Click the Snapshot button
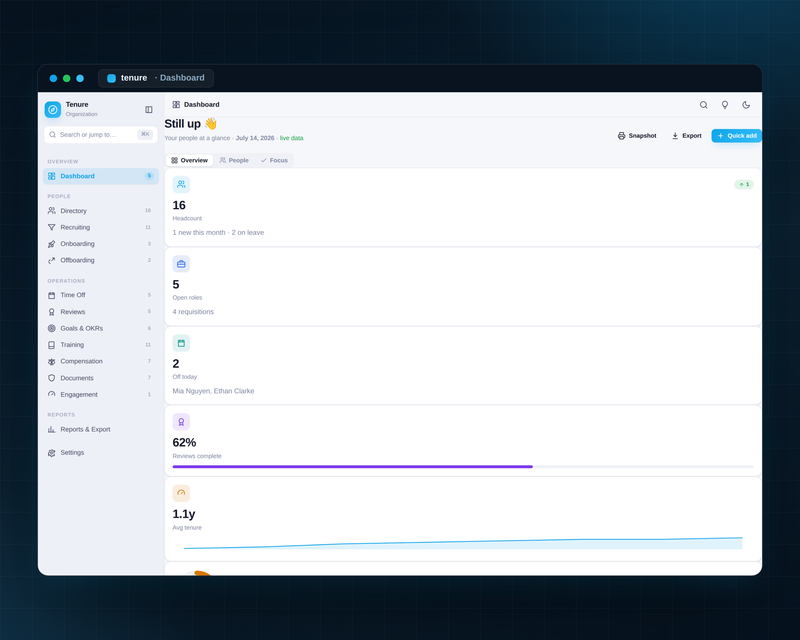 (x=637, y=136)
